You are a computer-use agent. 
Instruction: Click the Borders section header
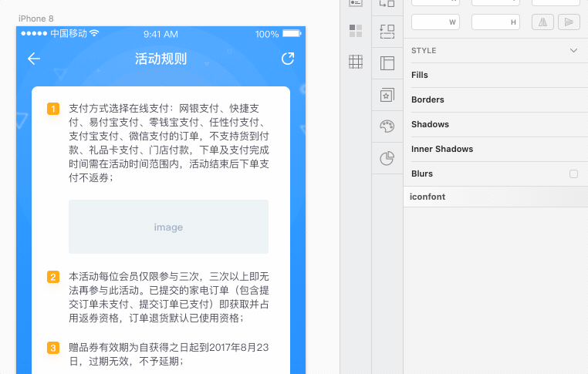point(427,99)
